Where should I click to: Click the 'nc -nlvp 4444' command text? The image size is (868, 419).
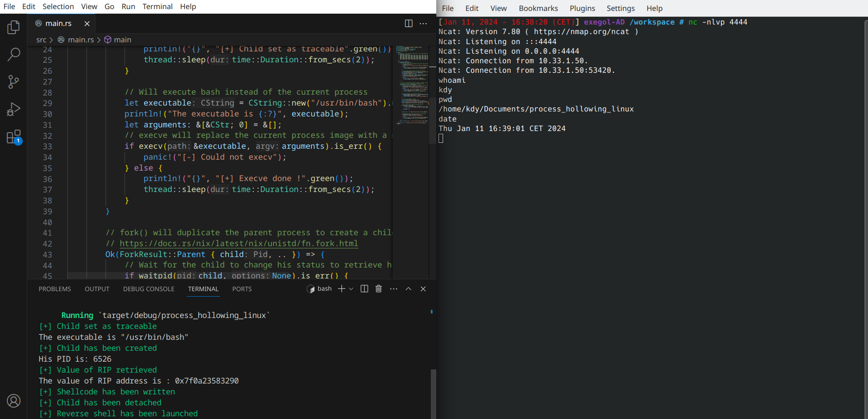(718, 22)
